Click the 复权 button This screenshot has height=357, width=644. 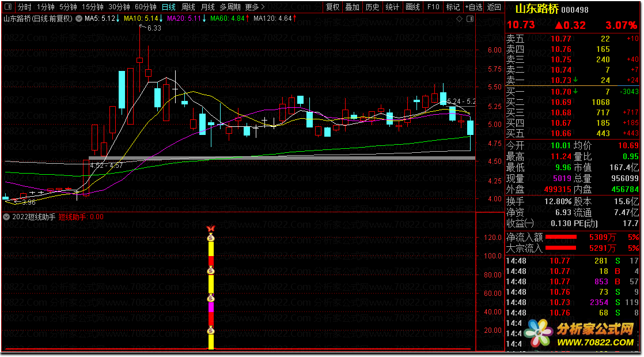[333, 7]
